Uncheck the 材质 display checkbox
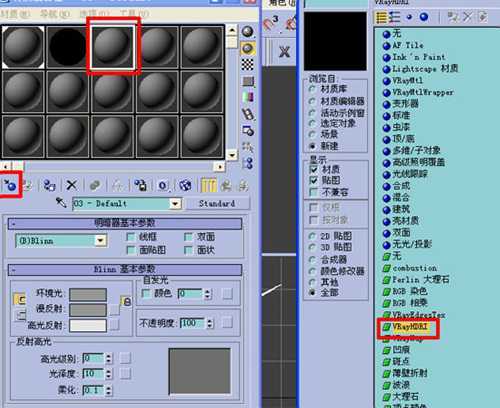Image resolution: width=500 pixels, height=408 pixels. [x=313, y=169]
